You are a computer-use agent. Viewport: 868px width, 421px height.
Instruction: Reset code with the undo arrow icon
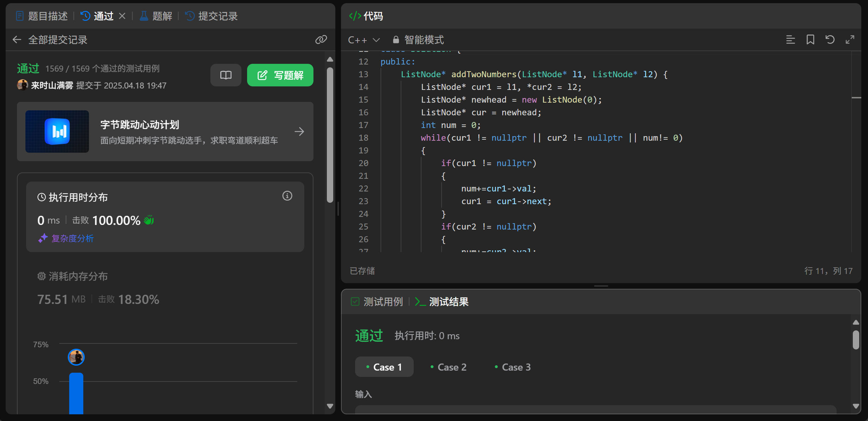830,39
